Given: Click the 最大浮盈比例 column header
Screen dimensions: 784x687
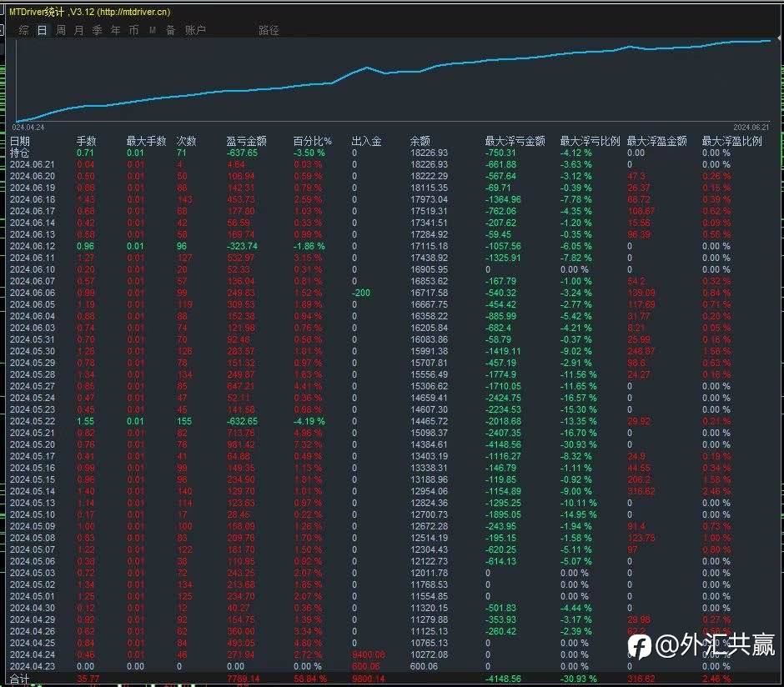Looking at the screenshot, I should pyautogui.click(x=732, y=142).
